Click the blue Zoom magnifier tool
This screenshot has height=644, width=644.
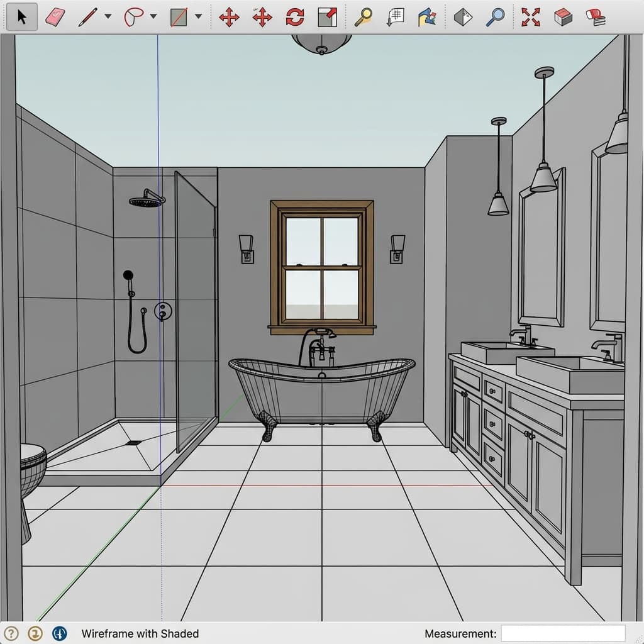point(495,17)
